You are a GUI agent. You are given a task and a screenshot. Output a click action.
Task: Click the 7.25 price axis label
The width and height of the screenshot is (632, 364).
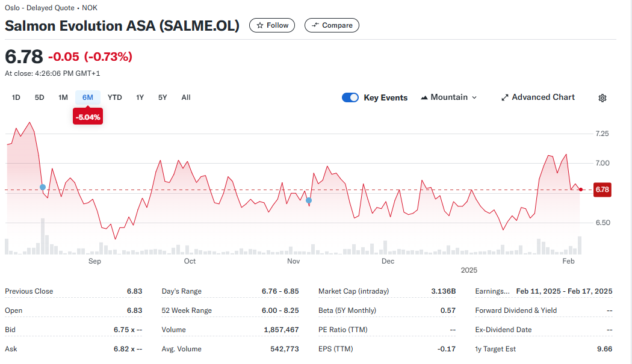coord(602,134)
